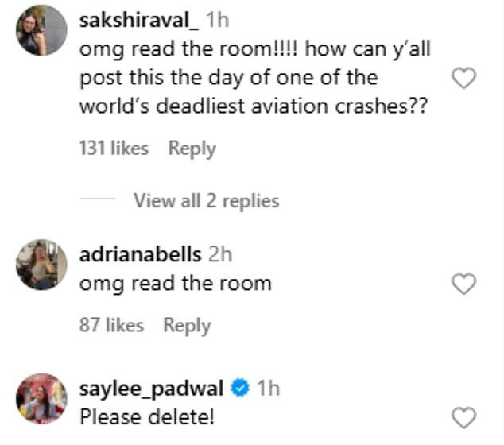Image resolution: width=504 pixels, height=445 pixels.
Task: Click the 'Please delete!' comment text
Action: click(146, 416)
